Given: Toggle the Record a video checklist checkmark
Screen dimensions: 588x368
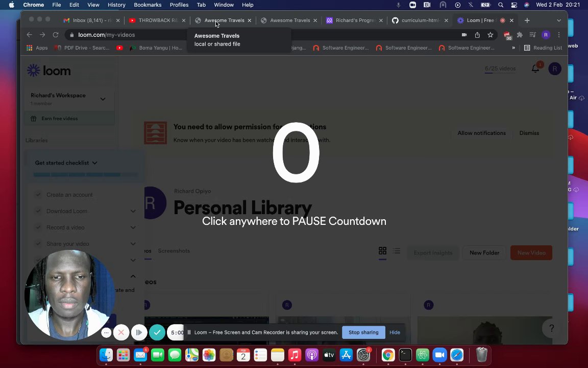Looking at the screenshot, I should [x=38, y=227].
